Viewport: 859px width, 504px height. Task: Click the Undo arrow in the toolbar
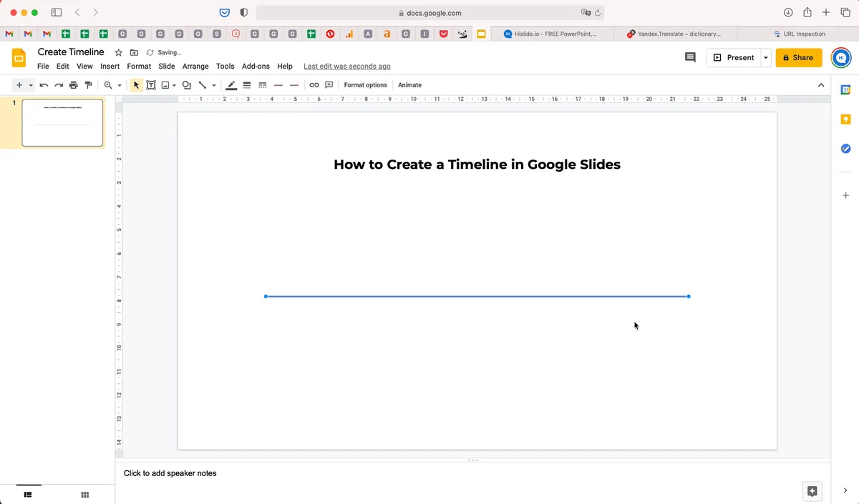point(44,85)
